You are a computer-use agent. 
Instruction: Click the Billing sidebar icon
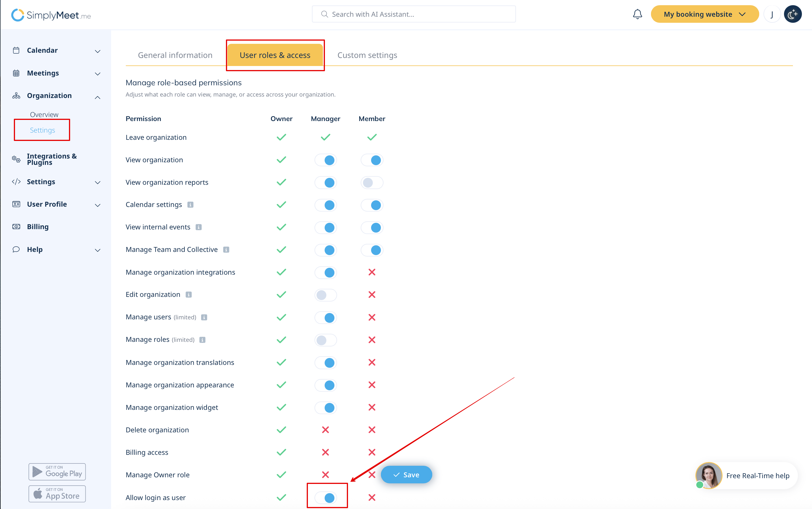(x=16, y=227)
